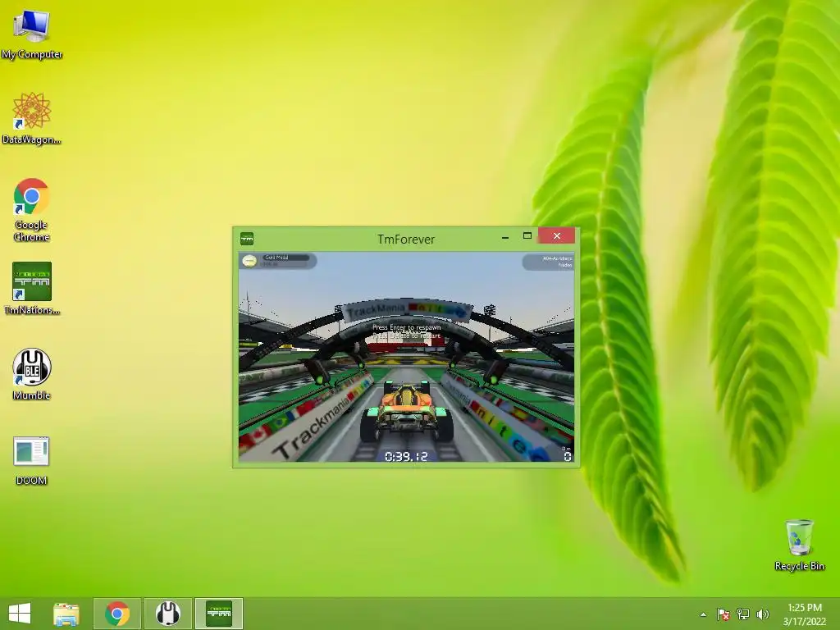Select the DOOM desktop icon
840x630 pixels.
click(x=32, y=460)
